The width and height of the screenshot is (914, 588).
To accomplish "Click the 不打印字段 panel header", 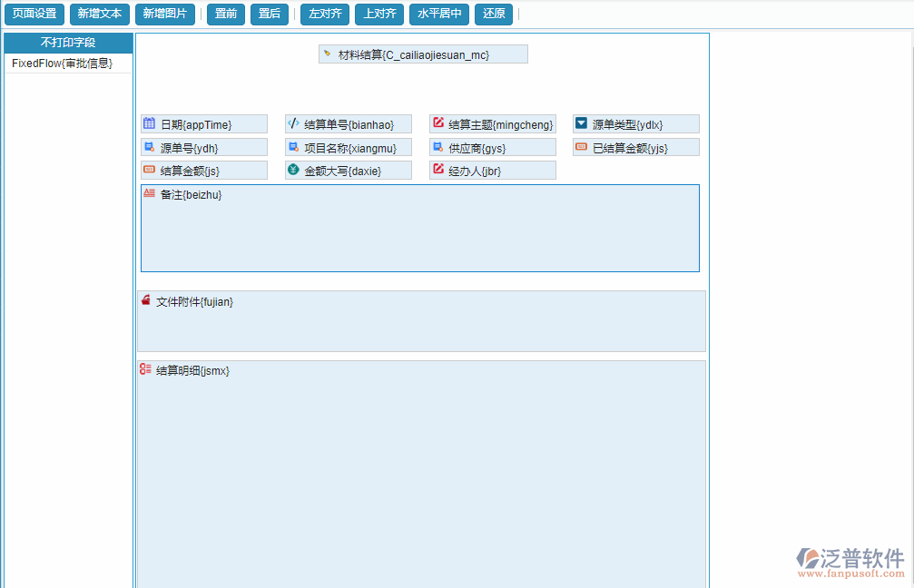I will (68, 43).
